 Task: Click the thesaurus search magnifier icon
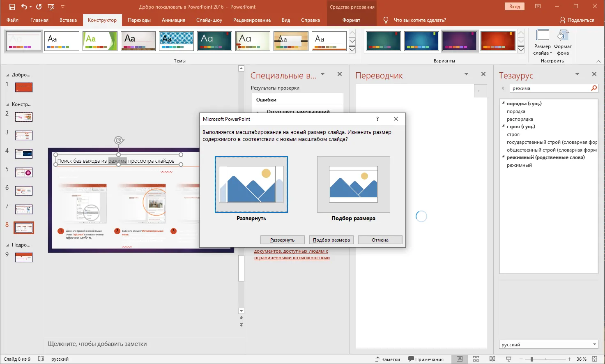coord(593,88)
